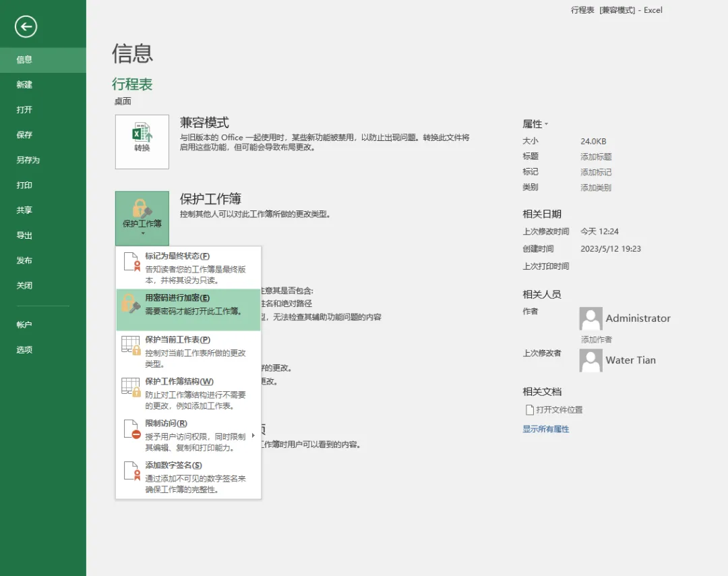Click the 添加作者 field

pyautogui.click(x=596, y=339)
